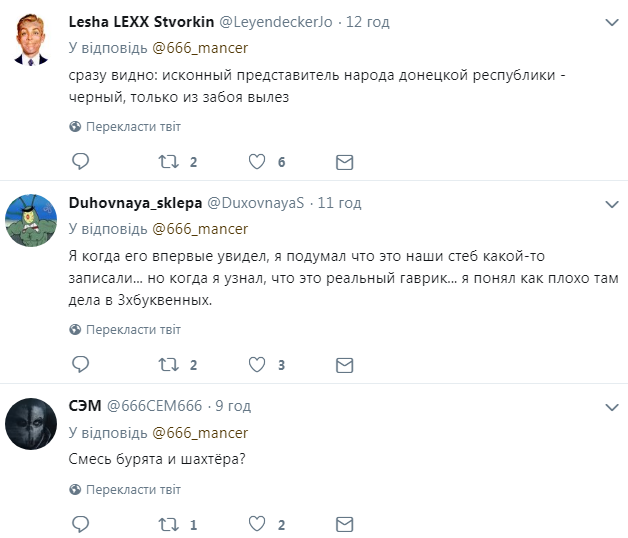Retweet Duhovnaya_sklepa's tweet

tap(170, 364)
